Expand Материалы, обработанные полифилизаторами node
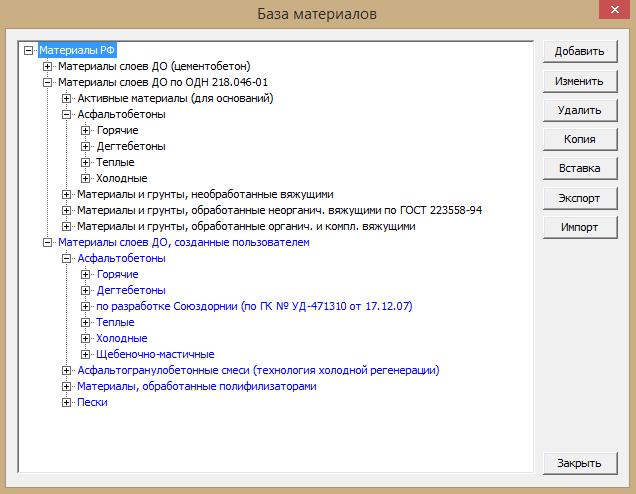This screenshot has width=636, height=494. [x=66, y=387]
